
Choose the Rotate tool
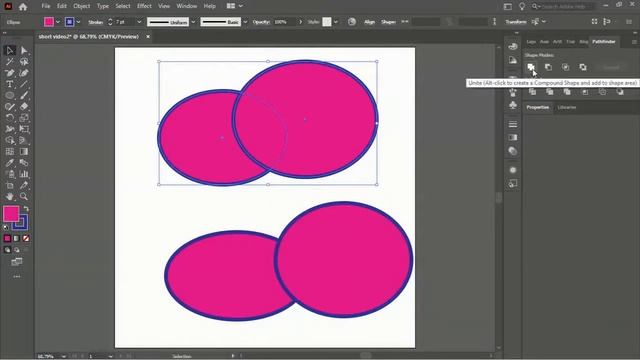click(10, 118)
